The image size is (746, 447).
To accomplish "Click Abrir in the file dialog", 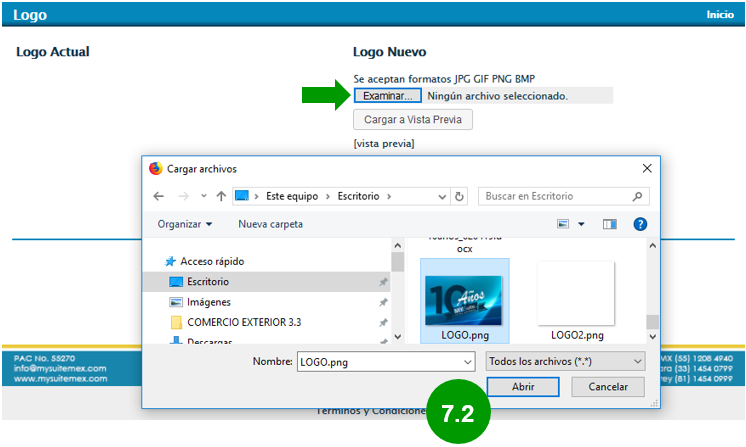I will coord(523,387).
